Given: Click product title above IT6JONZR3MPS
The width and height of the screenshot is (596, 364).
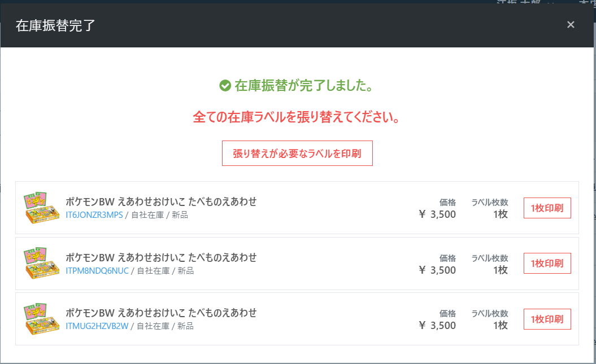Looking at the screenshot, I should point(161,201).
